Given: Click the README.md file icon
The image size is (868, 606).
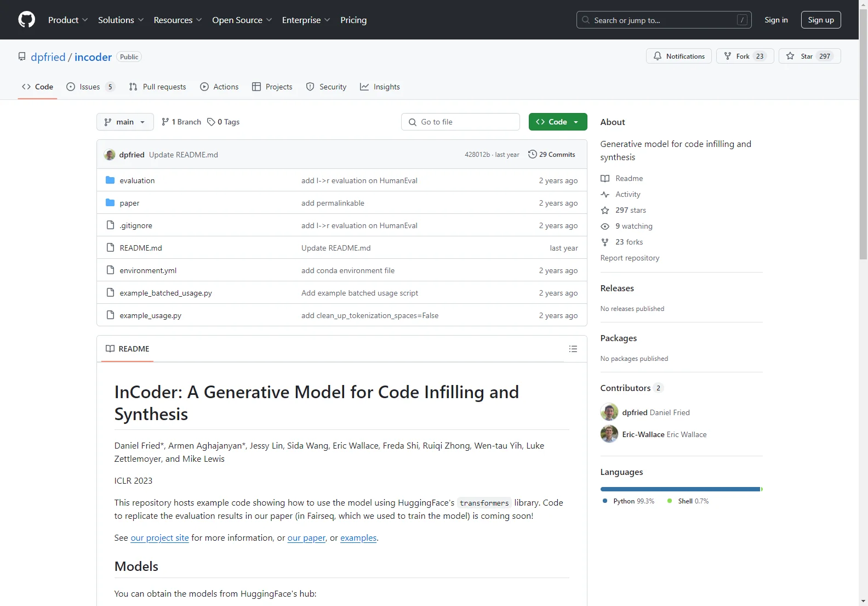Looking at the screenshot, I should 110,247.
